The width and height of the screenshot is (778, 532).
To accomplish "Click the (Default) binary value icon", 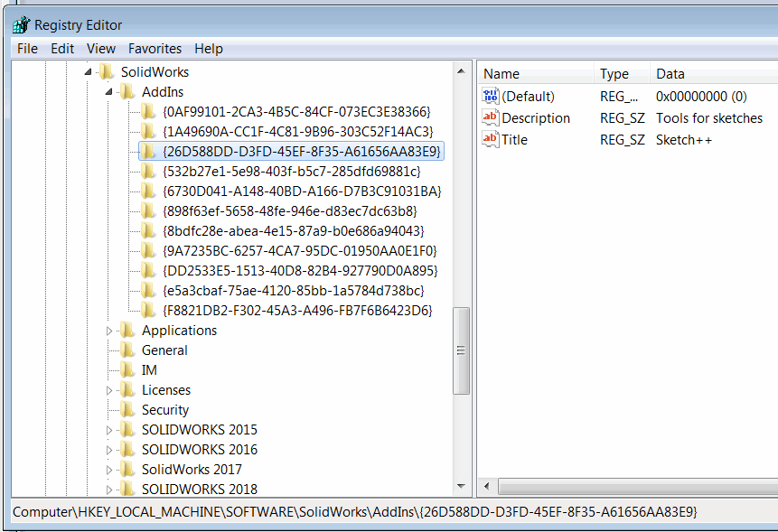I will (491, 96).
